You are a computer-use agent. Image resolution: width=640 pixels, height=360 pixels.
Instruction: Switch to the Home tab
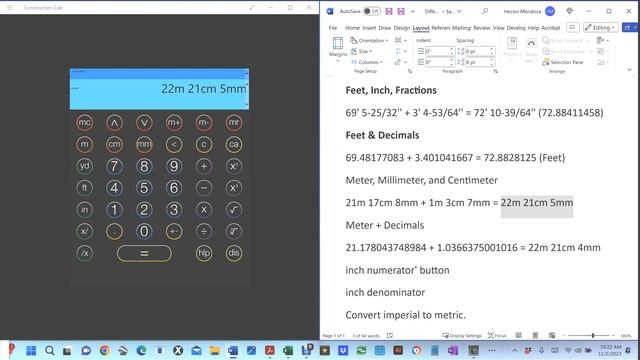(352, 28)
